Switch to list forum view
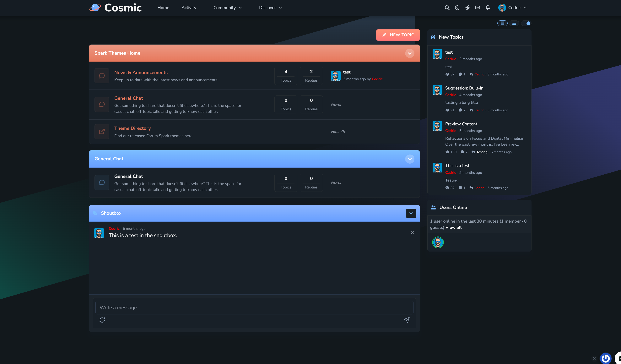 tap(514, 23)
